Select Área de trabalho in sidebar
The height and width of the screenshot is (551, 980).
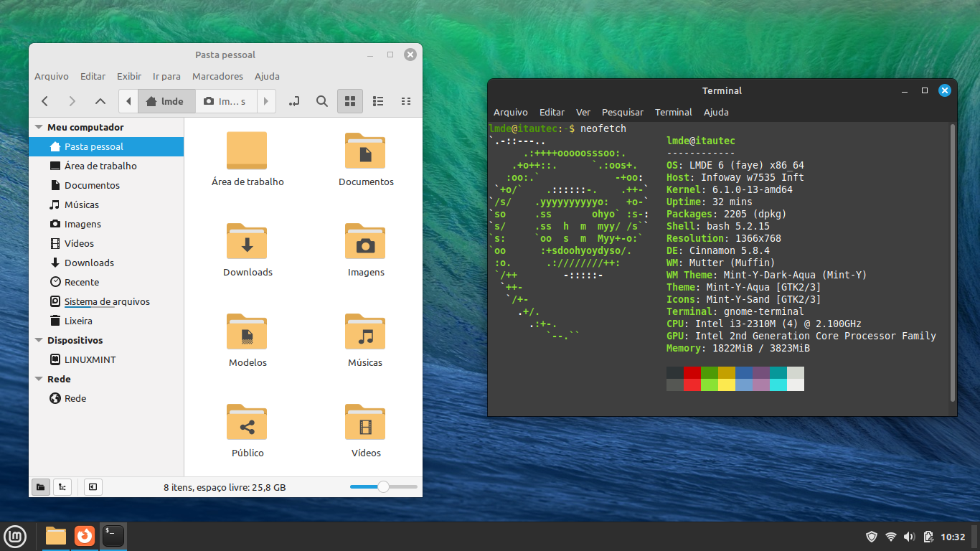point(106,166)
